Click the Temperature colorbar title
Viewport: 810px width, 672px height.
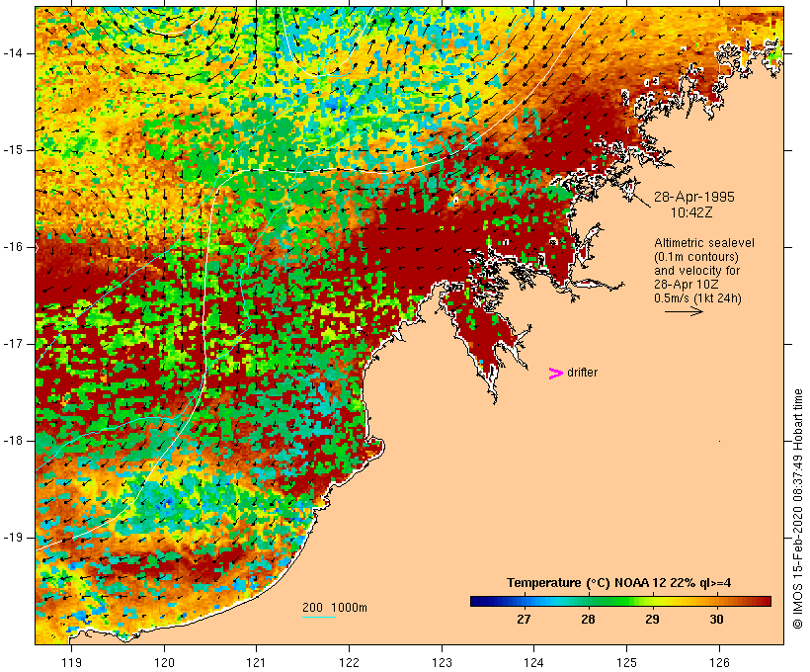tap(618, 583)
